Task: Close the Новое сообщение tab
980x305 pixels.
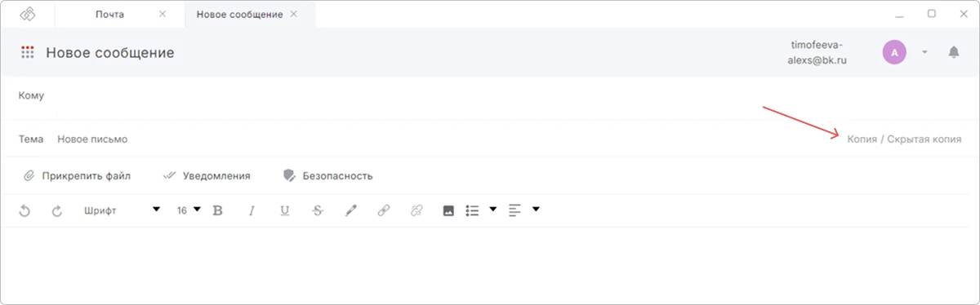Action: [x=294, y=14]
